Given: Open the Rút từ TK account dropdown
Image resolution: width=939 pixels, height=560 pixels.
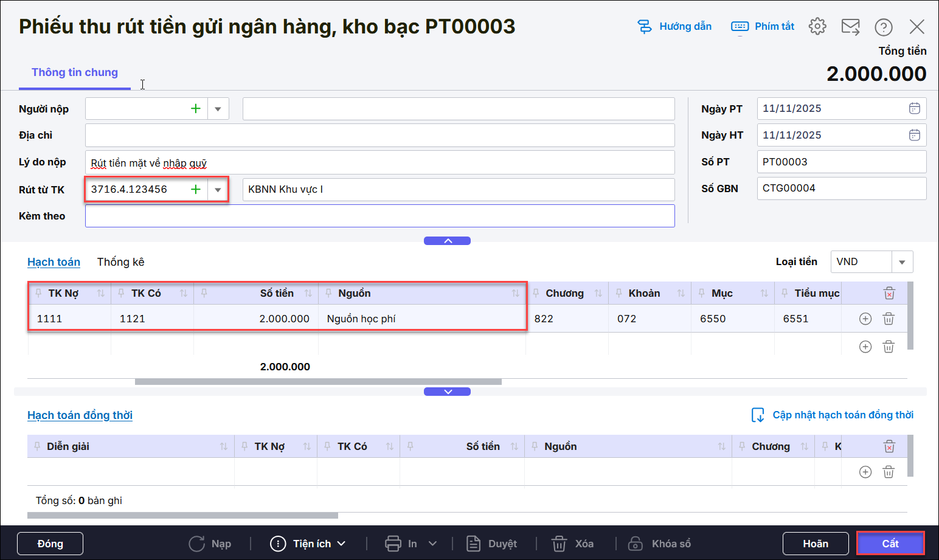Looking at the screenshot, I should (218, 190).
